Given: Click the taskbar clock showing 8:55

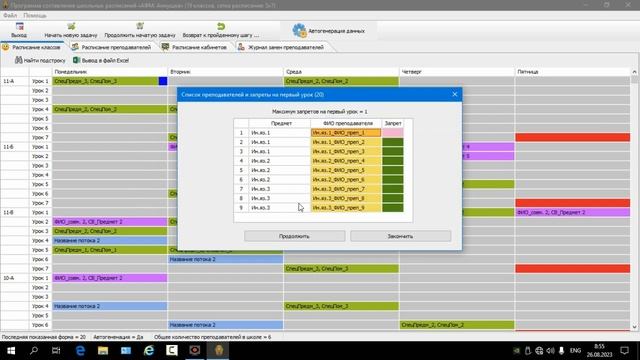Looking at the screenshot, I should [x=600, y=351].
